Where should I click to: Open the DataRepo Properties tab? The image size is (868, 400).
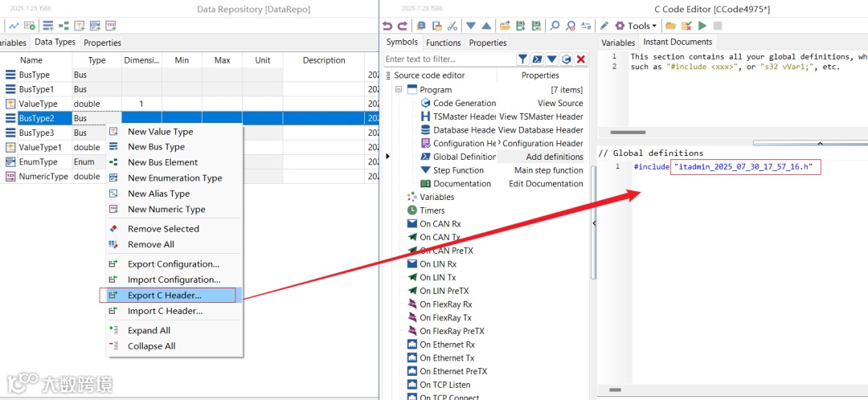pyautogui.click(x=102, y=43)
